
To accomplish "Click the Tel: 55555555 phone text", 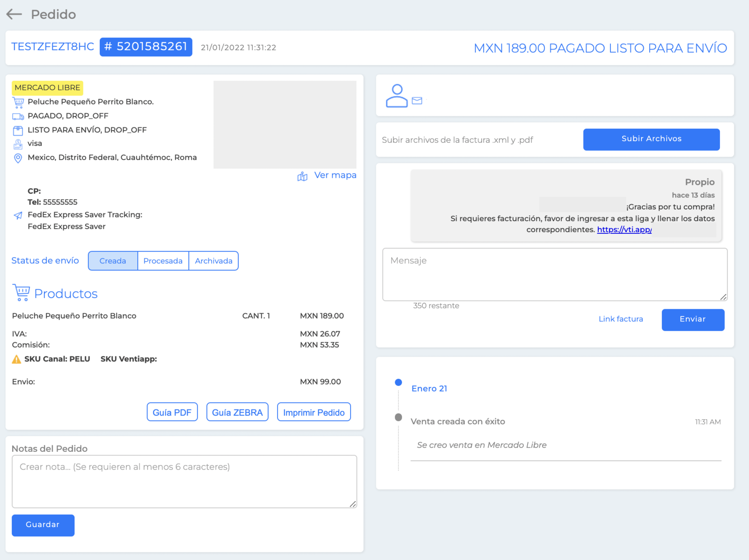I will (52, 202).
